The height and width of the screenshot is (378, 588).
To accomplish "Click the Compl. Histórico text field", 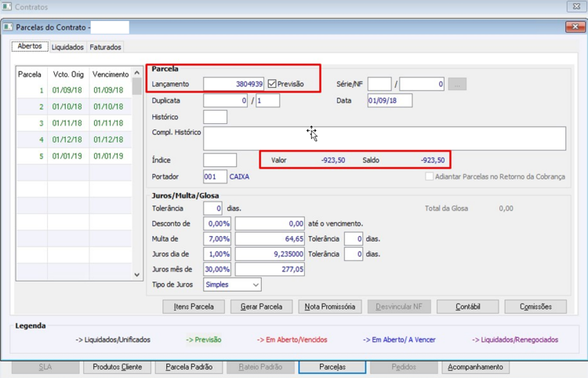I will pyautogui.click(x=384, y=138).
